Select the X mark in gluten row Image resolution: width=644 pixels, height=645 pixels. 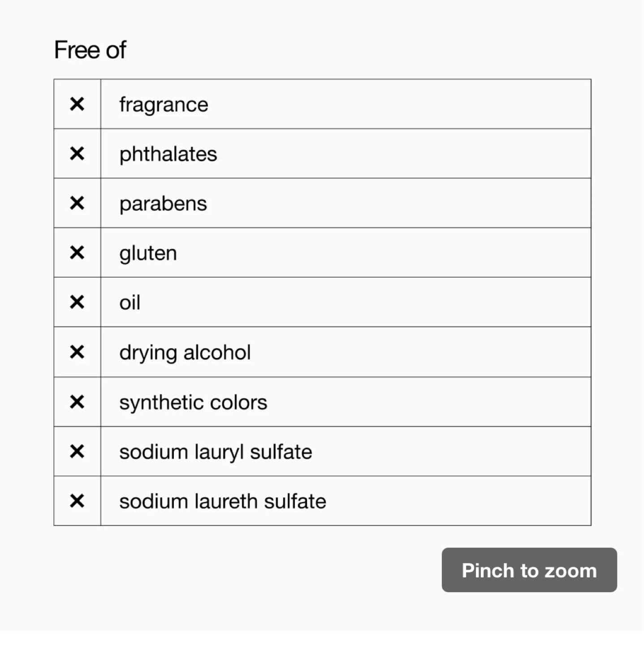point(77,253)
